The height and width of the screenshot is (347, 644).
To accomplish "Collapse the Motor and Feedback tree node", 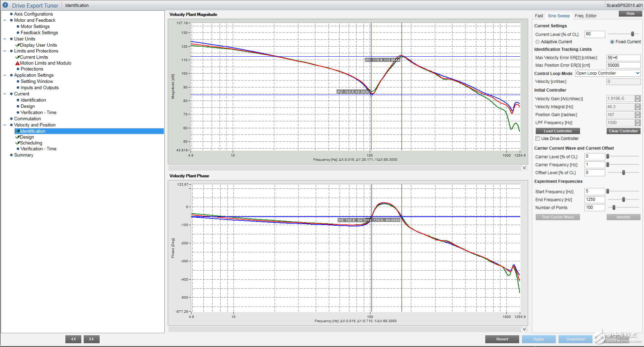I will pyautogui.click(x=5, y=20).
